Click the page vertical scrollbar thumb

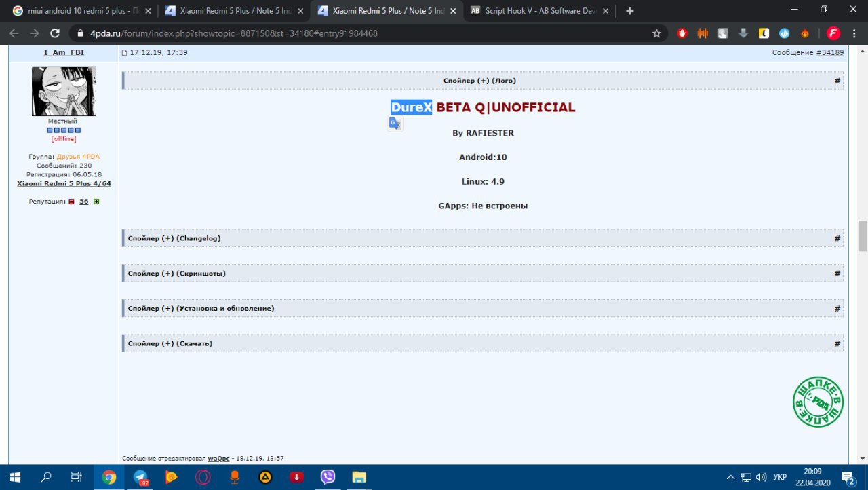click(x=863, y=235)
